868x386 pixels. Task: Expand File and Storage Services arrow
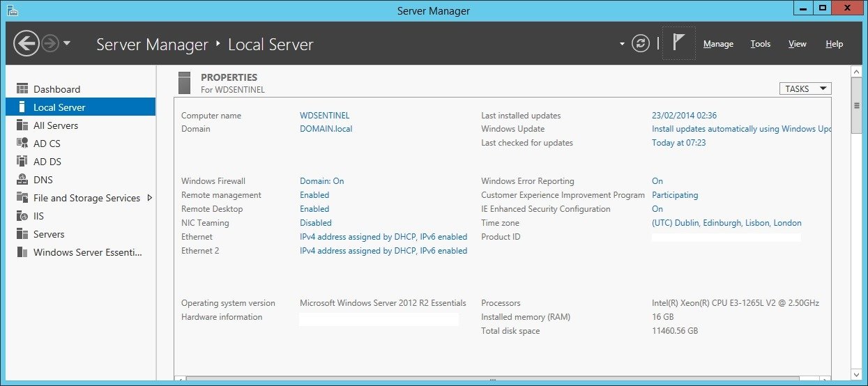[149, 198]
